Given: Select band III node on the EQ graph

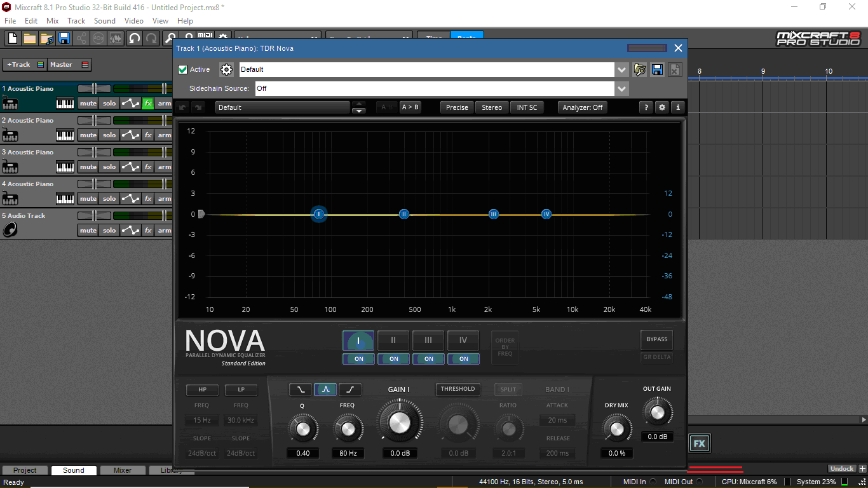Looking at the screenshot, I should (494, 214).
